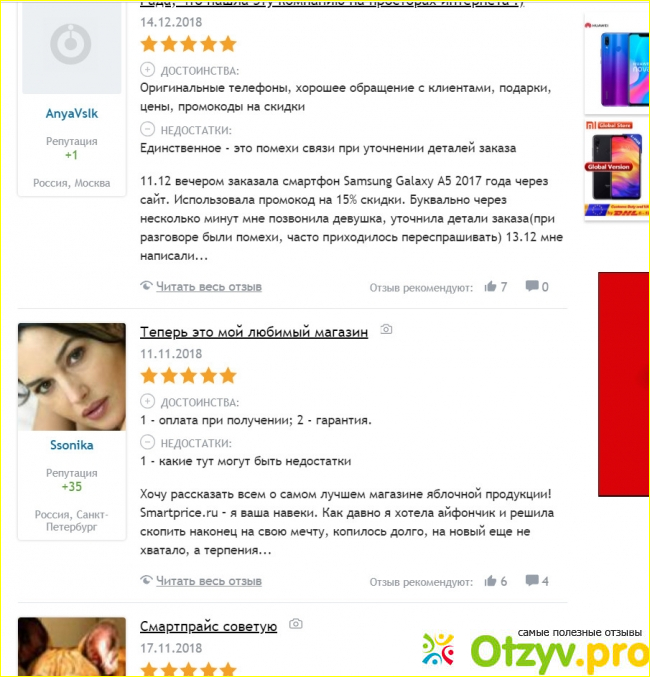Screen dimensions: 650x677
Task: Click comment bubble icon on AnyaVslk's review
Action: pos(532,286)
